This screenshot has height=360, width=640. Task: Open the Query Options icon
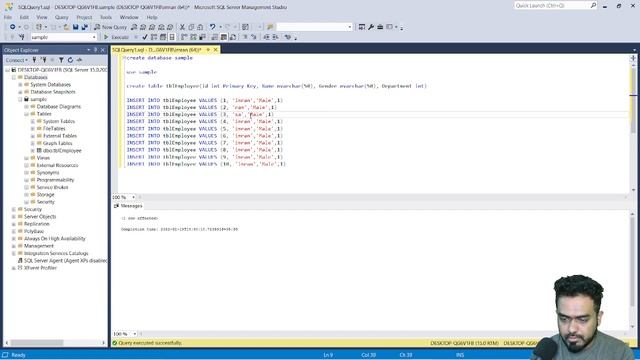[163, 37]
